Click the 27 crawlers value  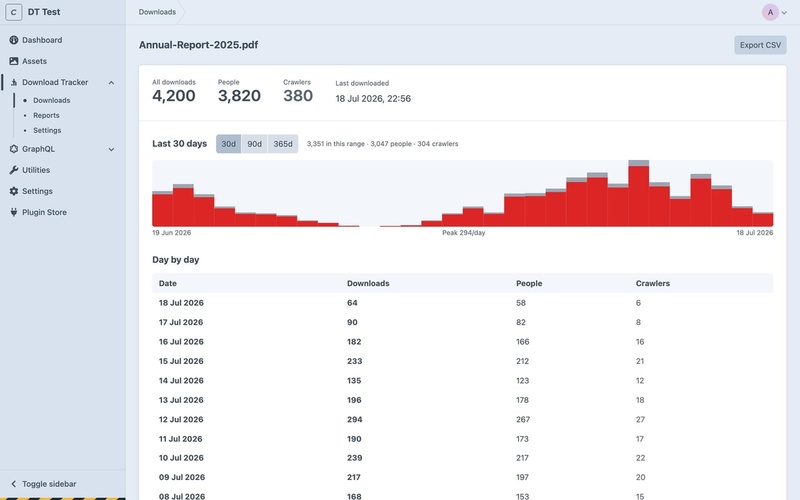[640, 419]
